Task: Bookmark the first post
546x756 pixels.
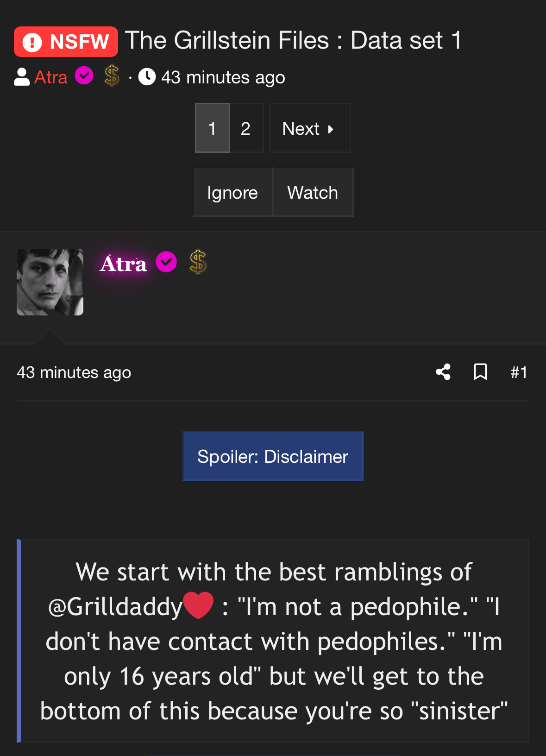Action: click(480, 372)
